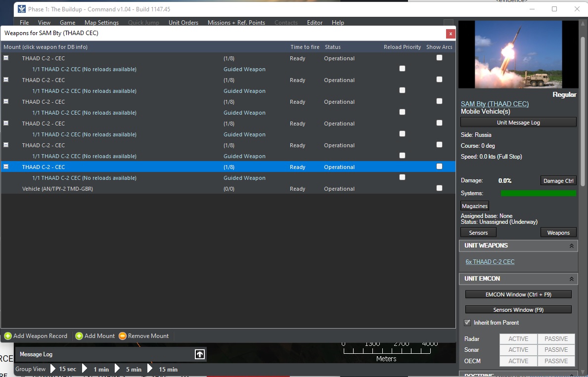Screen dimensions: 588x377
Task: Set Sonar to PASSIVE
Action: point(556,350)
